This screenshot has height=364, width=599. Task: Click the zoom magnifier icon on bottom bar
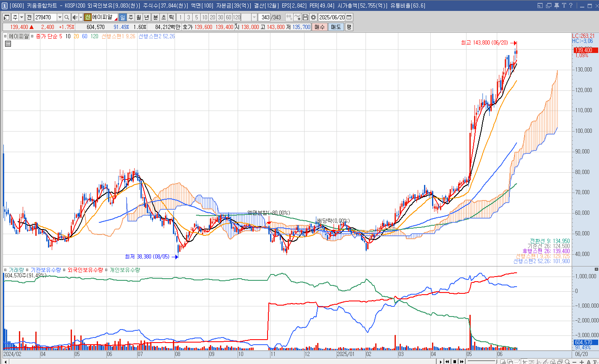coord(567,361)
